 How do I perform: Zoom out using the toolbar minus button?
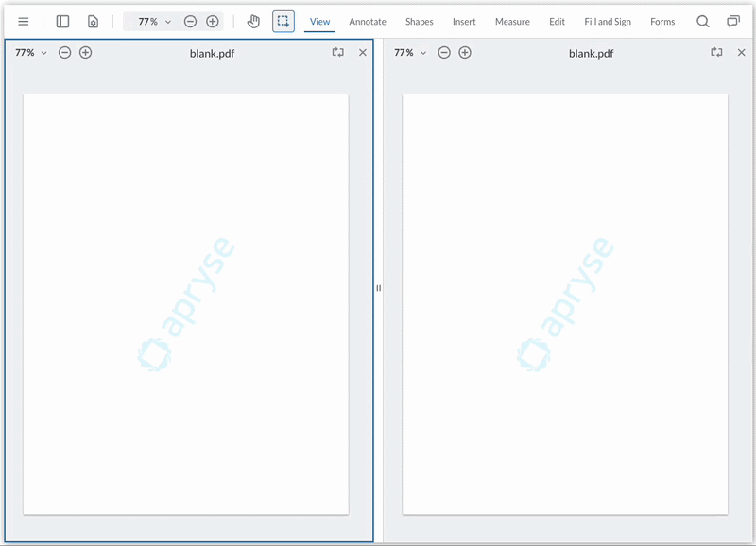(190, 20)
